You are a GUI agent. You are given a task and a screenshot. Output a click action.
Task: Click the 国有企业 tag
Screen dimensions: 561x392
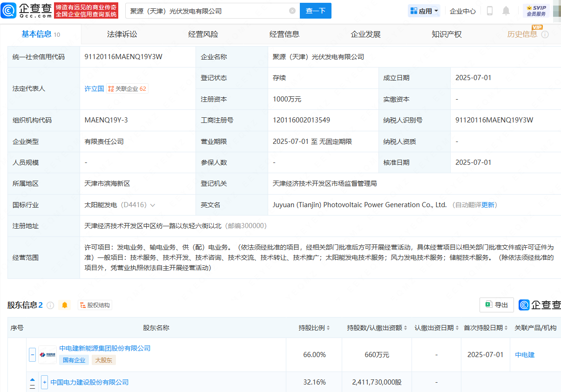(74, 360)
